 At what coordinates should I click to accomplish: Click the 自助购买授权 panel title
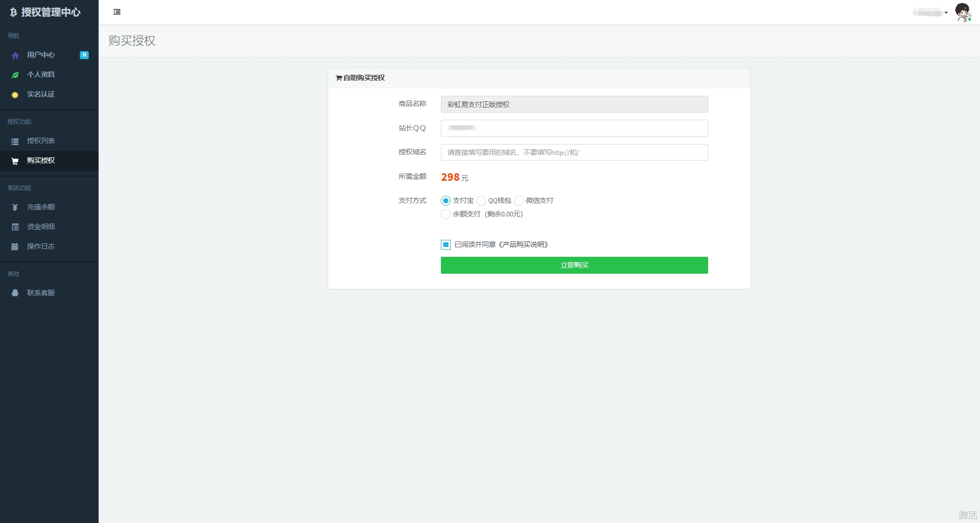point(364,78)
